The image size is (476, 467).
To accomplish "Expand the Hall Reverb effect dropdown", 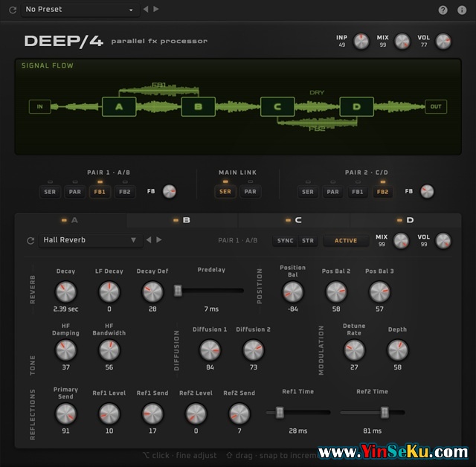I will [90, 240].
